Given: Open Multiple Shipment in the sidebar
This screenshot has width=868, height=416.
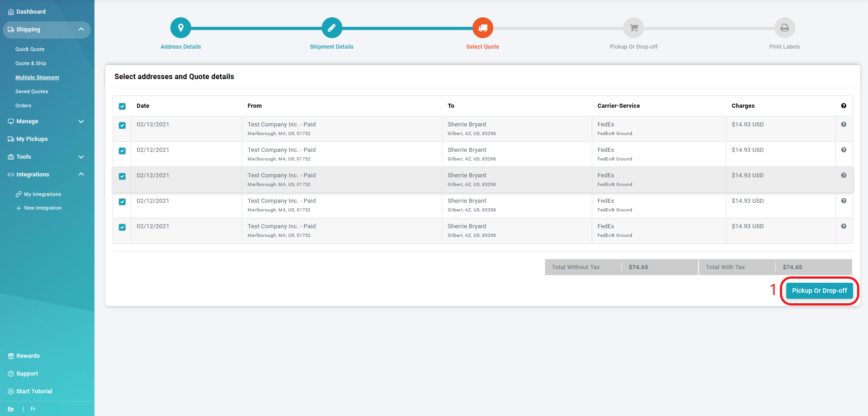Looking at the screenshot, I should 37,77.
